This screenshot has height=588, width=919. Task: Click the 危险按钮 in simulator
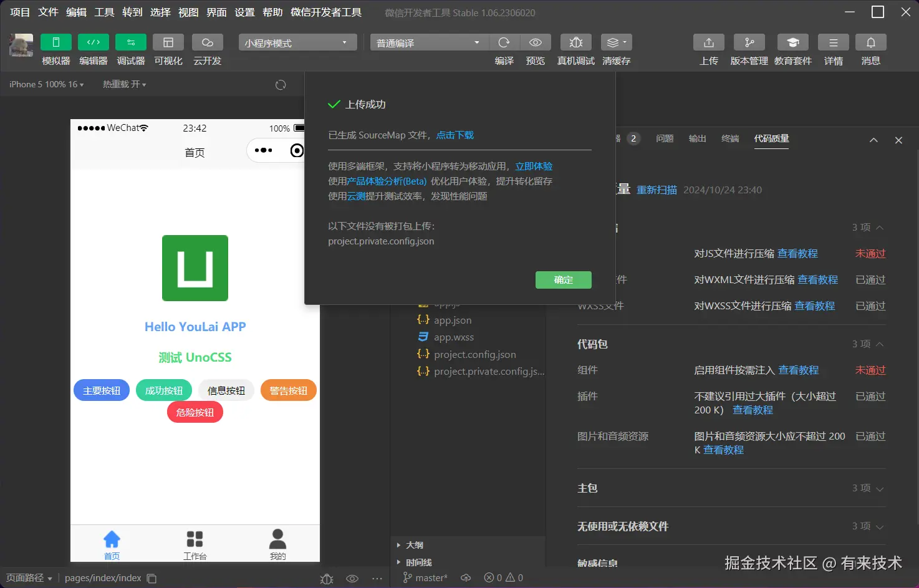click(x=195, y=412)
